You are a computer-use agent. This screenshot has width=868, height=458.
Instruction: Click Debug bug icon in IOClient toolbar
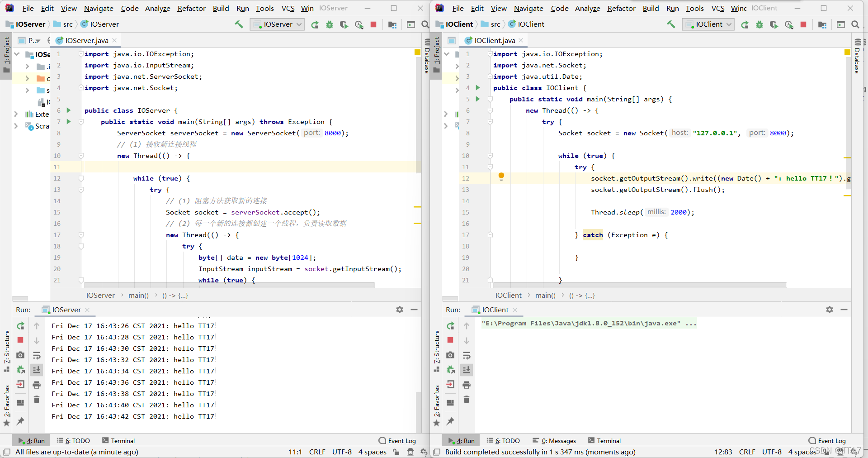coord(759,24)
